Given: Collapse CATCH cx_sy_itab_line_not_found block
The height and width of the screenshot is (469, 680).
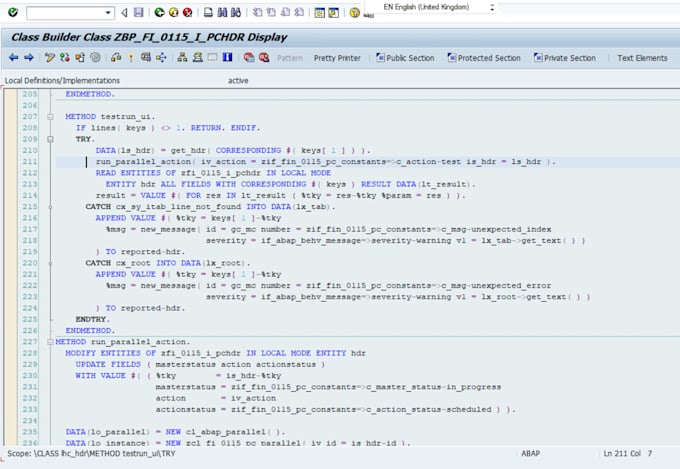Looking at the screenshot, I should point(50,207).
